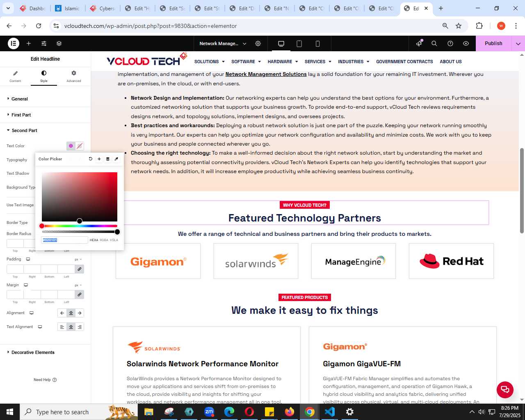Click inside the color saturation field

(x=80, y=197)
